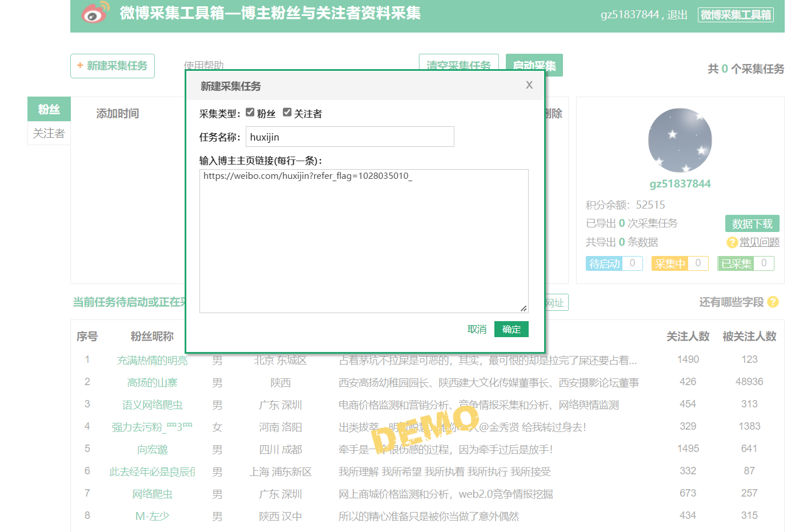Open fan profile 向宏邈
Screen dimensions: 807x532
click(x=152, y=449)
